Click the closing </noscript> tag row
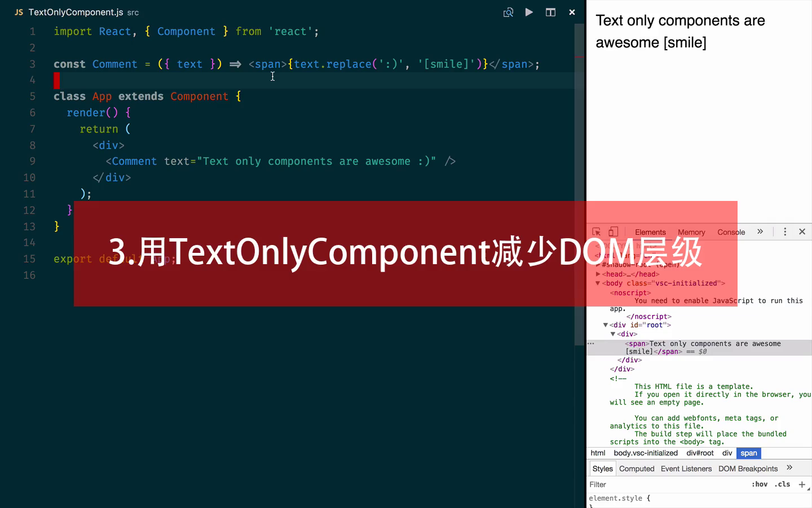 [649, 316]
